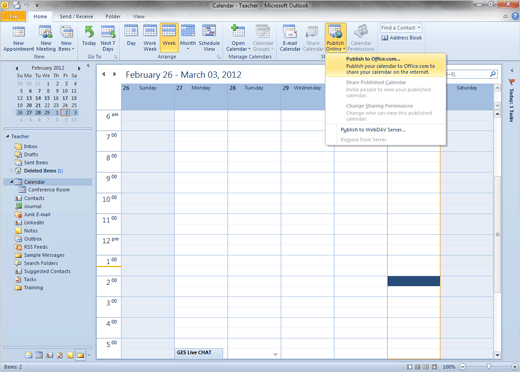
Task: Collapse the Calendar folder node
Action: [x=12, y=182]
